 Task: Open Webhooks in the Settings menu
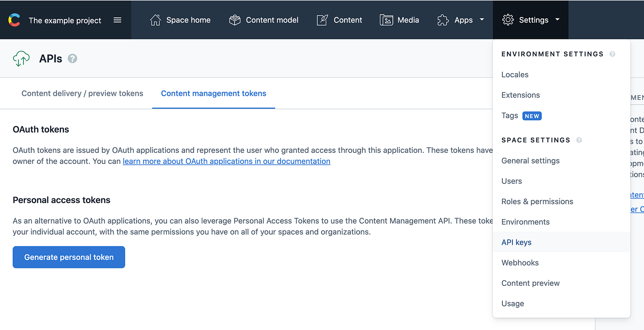[561, 263]
